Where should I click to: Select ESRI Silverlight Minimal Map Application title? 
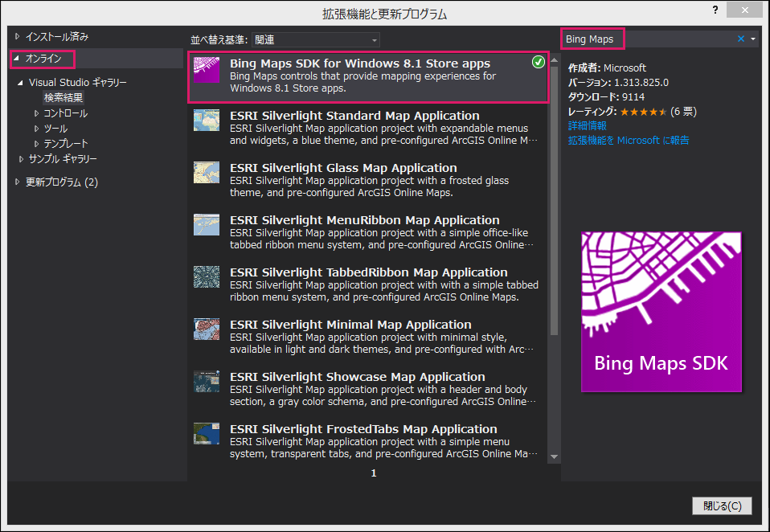click(x=350, y=325)
